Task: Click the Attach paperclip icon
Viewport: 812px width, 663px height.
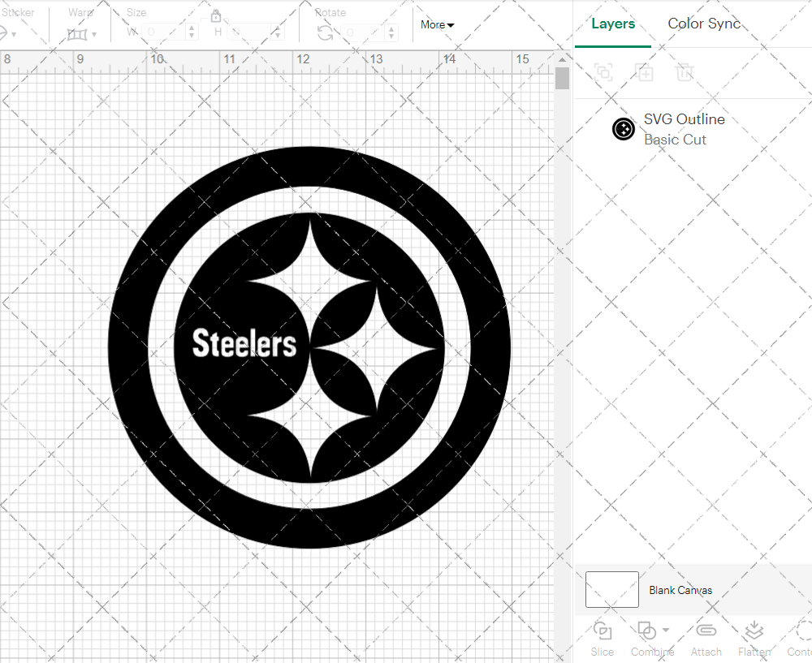Action: pos(706,631)
